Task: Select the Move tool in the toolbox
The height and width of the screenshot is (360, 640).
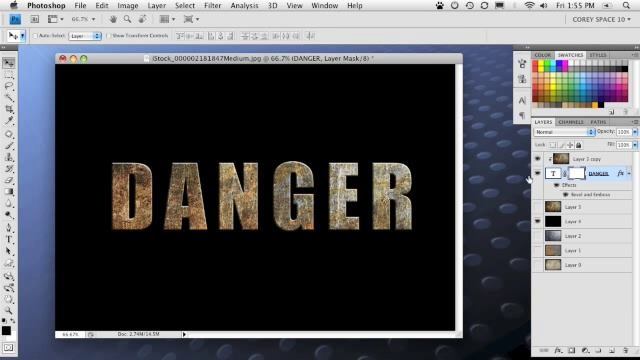Action: (x=9, y=63)
